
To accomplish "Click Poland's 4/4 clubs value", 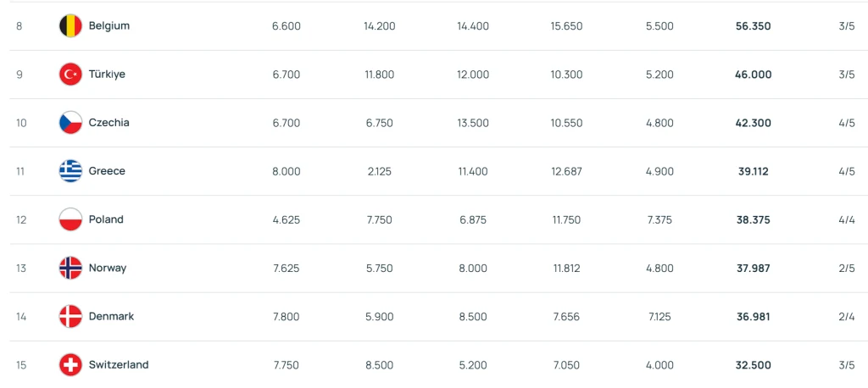I will coord(846,219).
